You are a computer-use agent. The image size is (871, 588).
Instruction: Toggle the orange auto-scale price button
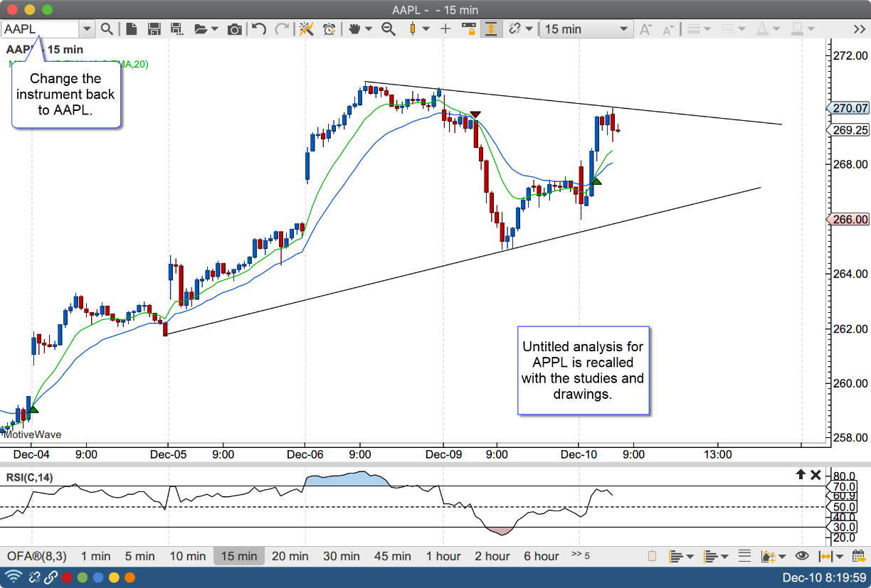point(491,29)
